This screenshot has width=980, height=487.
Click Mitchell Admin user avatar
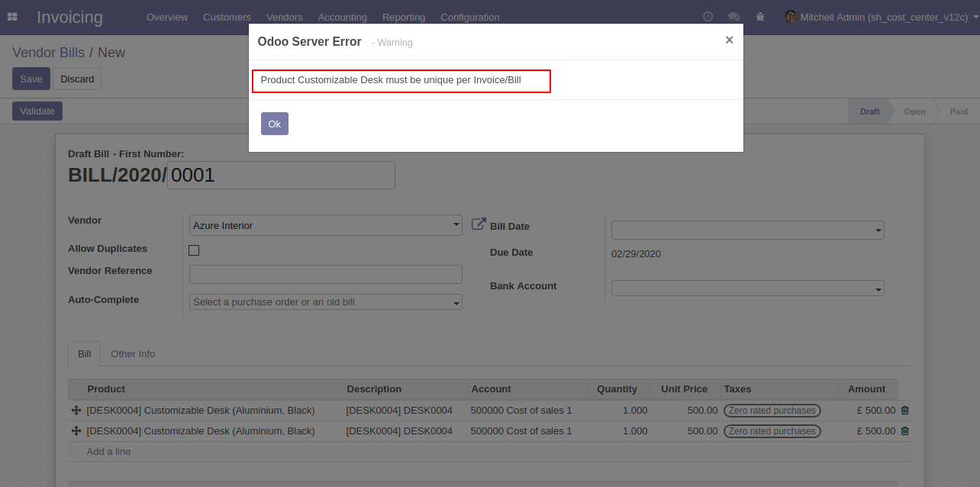click(x=791, y=17)
